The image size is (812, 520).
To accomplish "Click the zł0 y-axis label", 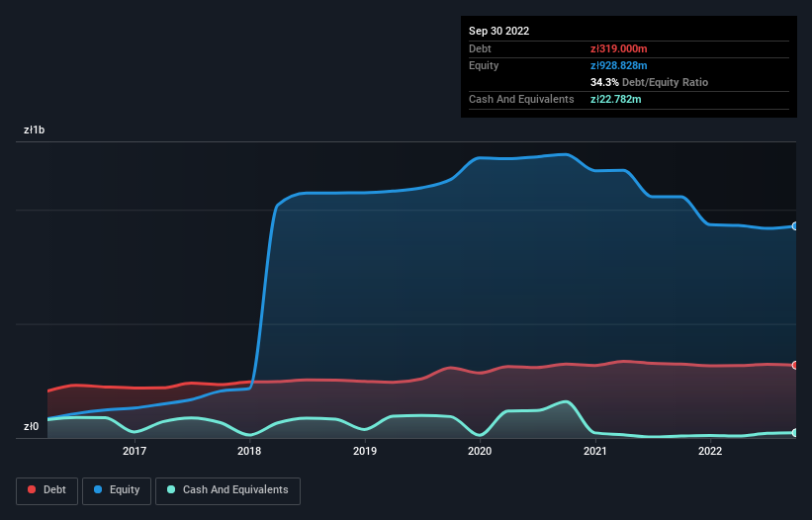I will coord(31,426).
